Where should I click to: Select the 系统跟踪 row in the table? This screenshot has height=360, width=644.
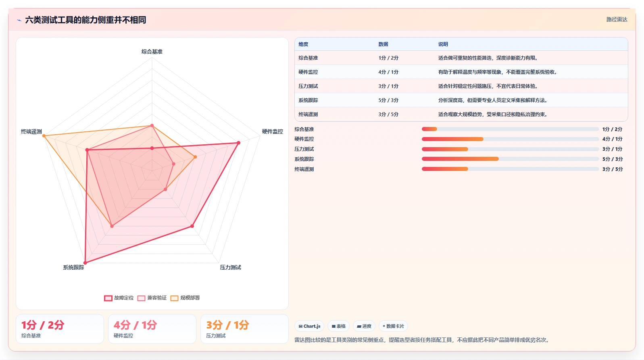pos(461,100)
